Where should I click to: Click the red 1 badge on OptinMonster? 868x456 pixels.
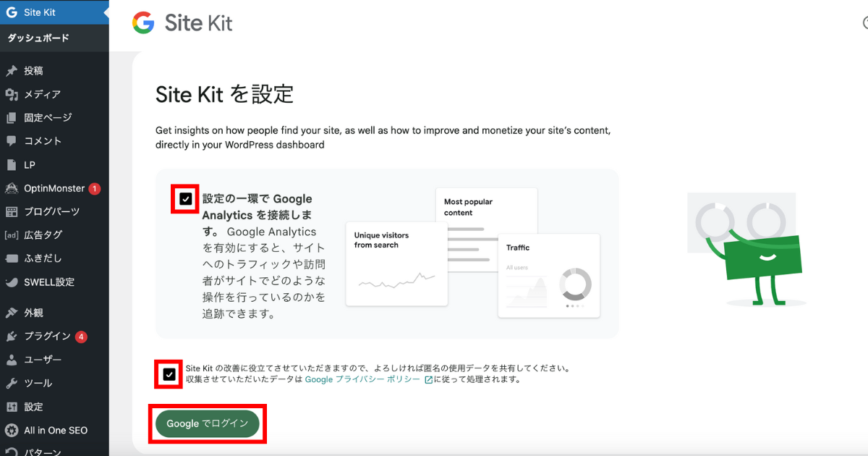point(95,188)
